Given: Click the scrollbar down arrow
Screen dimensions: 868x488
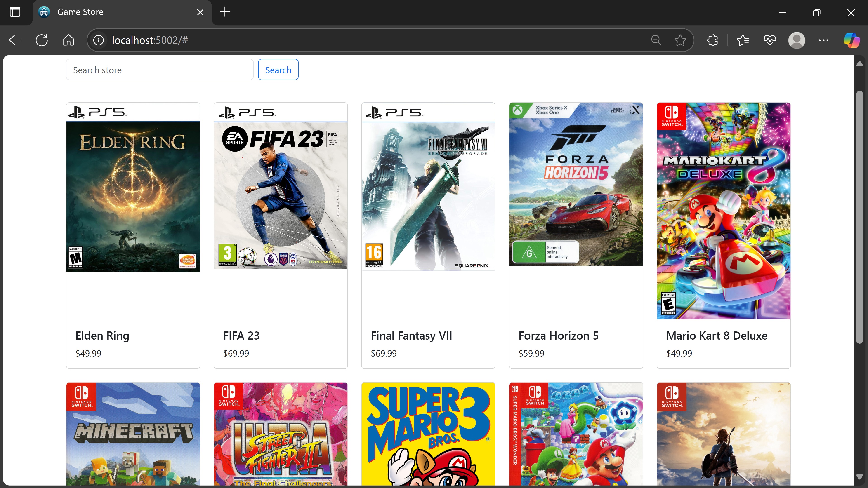Looking at the screenshot, I should click(x=860, y=477).
